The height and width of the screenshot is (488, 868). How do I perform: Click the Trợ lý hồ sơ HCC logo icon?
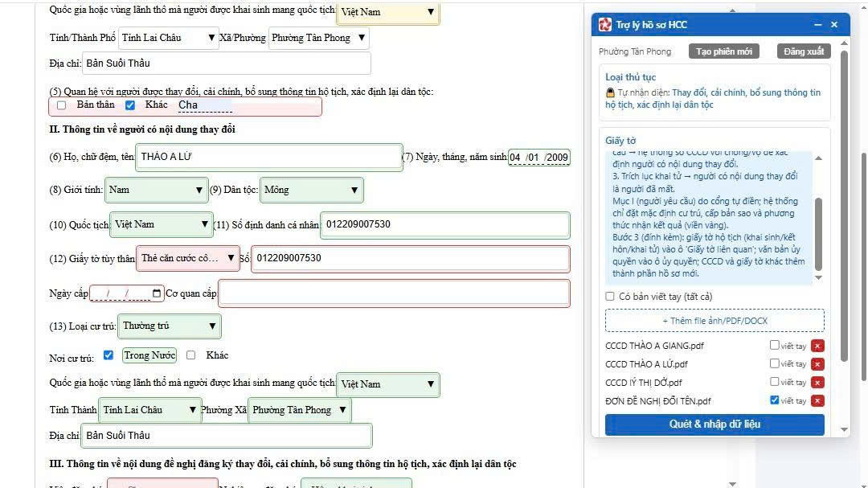tap(605, 24)
